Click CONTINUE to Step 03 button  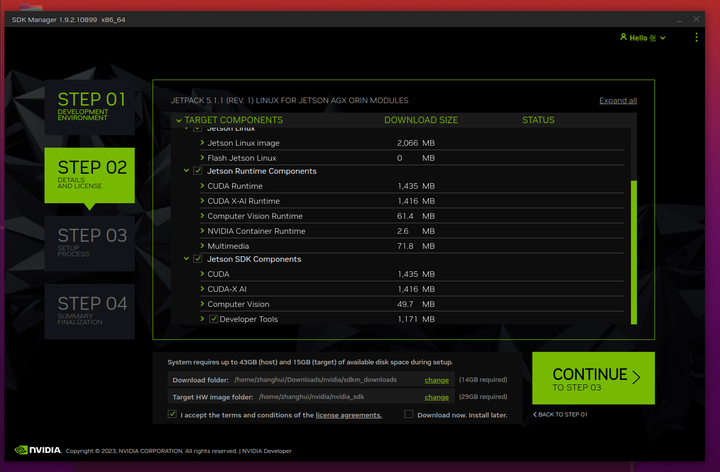pyautogui.click(x=593, y=378)
